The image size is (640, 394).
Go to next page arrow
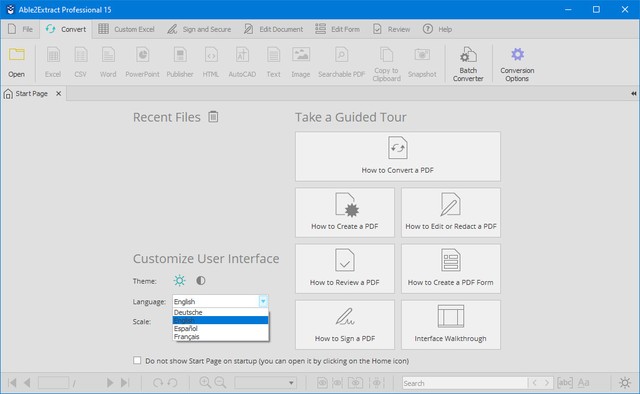coord(110,383)
